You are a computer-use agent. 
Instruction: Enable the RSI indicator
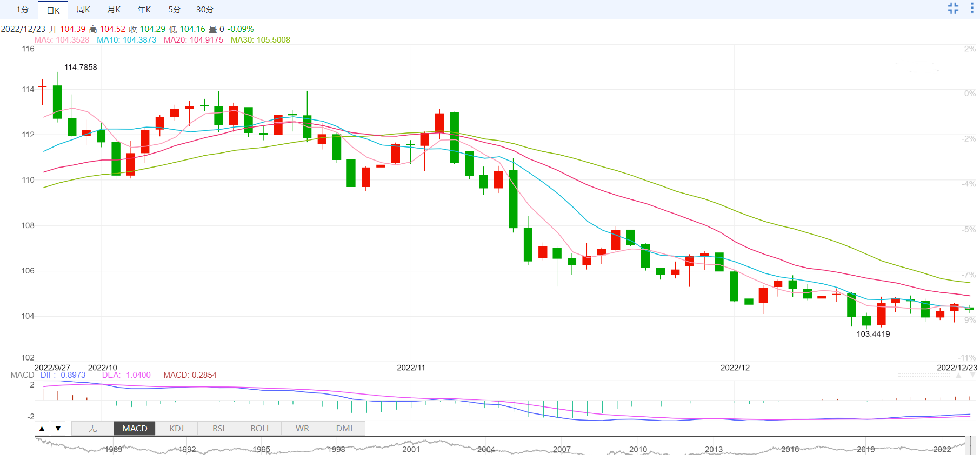click(218, 429)
